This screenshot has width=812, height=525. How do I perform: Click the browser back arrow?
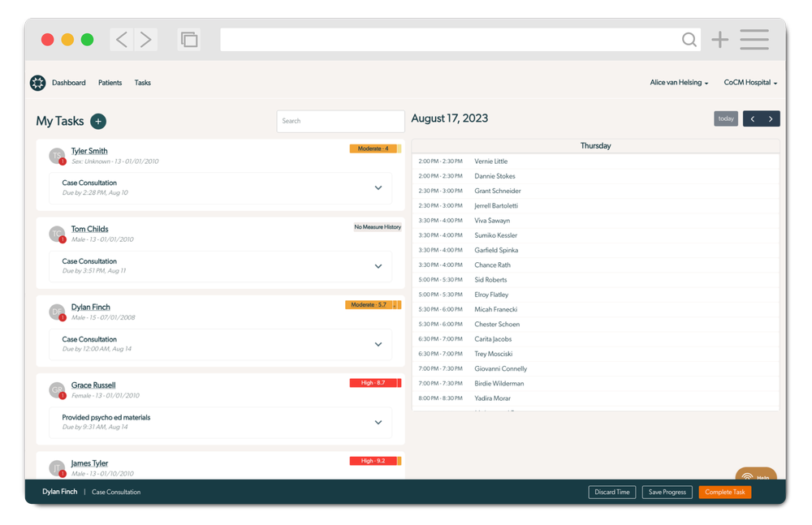pyautogui.click(x=121, y=39)
